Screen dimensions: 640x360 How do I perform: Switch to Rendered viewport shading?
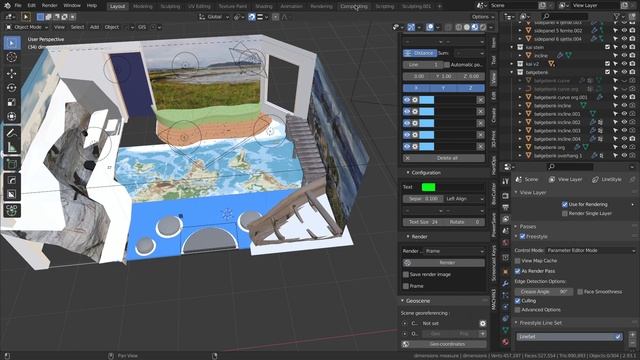pyautogui.click(x=483, y=27)
